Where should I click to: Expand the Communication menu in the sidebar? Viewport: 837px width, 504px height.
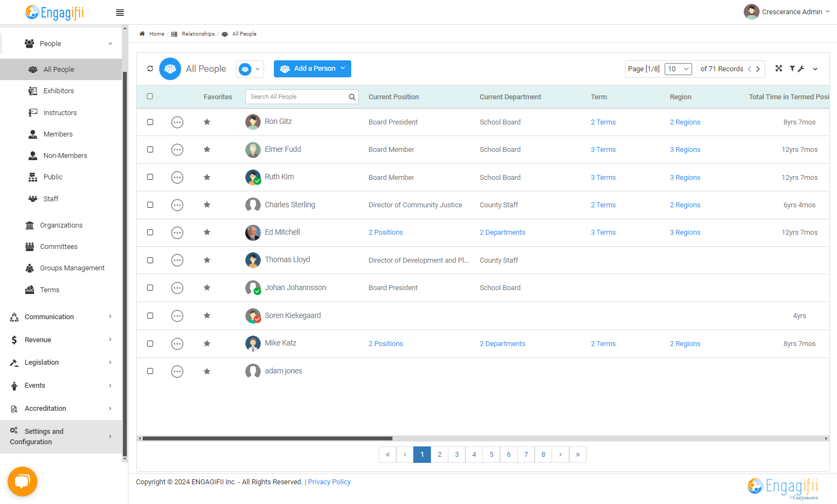click(x=61, y=317)
